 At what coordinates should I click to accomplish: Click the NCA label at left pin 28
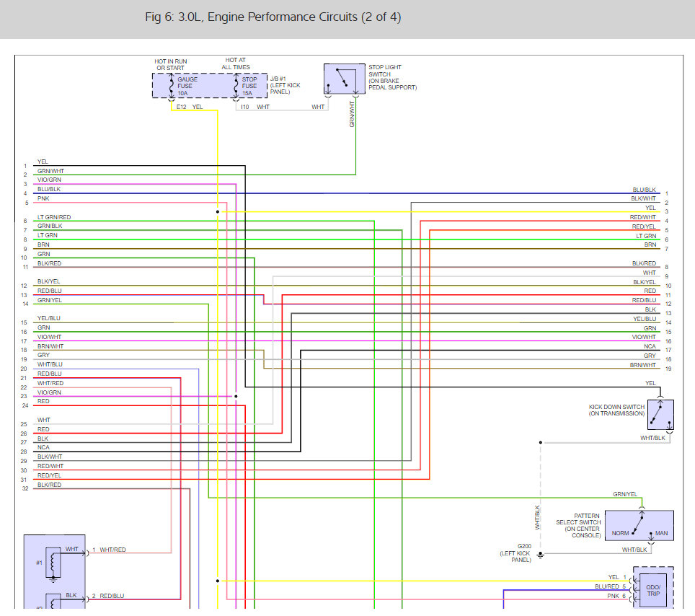43,447
